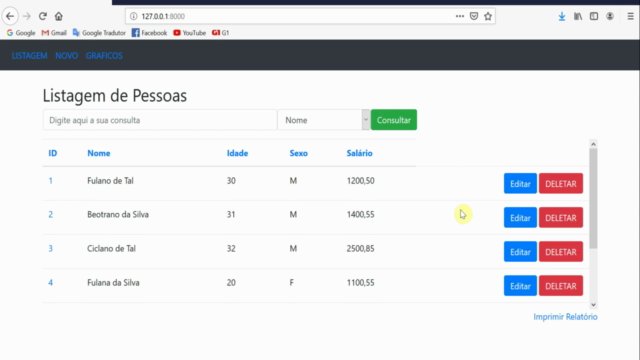Open the Google Tradutor bookmark

pos(99,33)
